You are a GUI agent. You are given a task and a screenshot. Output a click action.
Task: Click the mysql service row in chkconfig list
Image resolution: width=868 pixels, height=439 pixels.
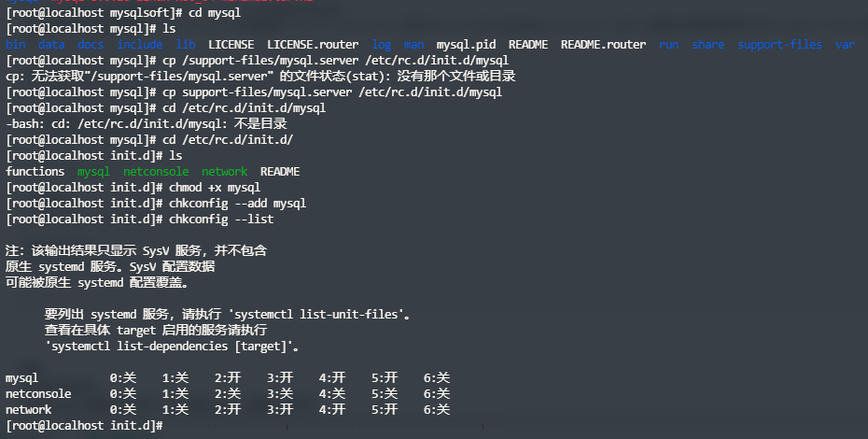[22, 378]
